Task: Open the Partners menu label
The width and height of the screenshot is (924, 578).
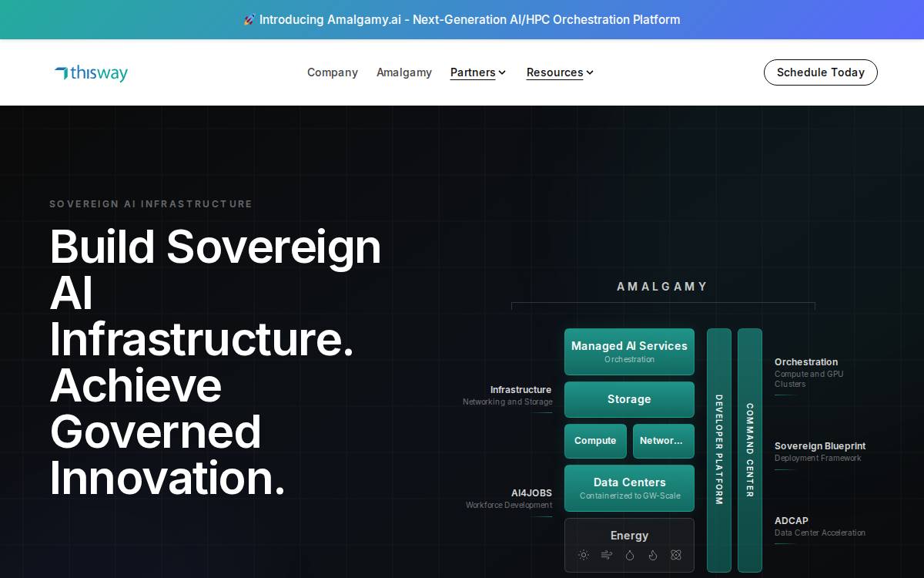Action: click(x=473, y=72)
